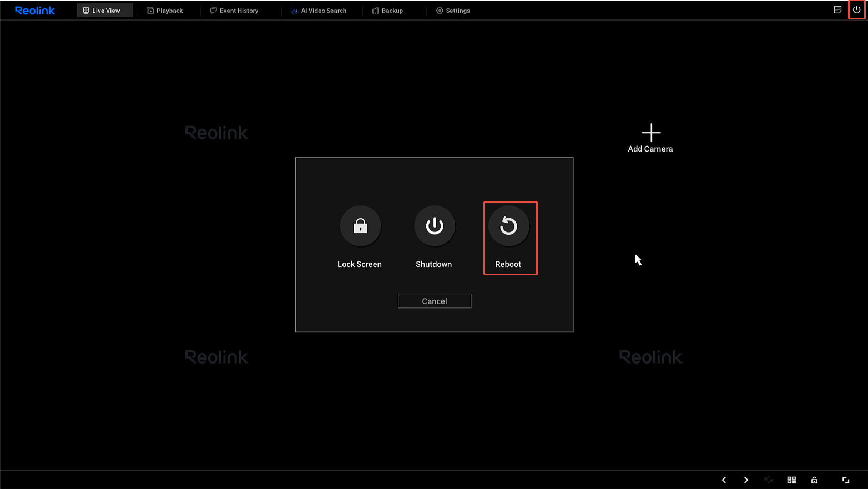
Task: Click the plus icon to add camera
Action: coord(651,132)
